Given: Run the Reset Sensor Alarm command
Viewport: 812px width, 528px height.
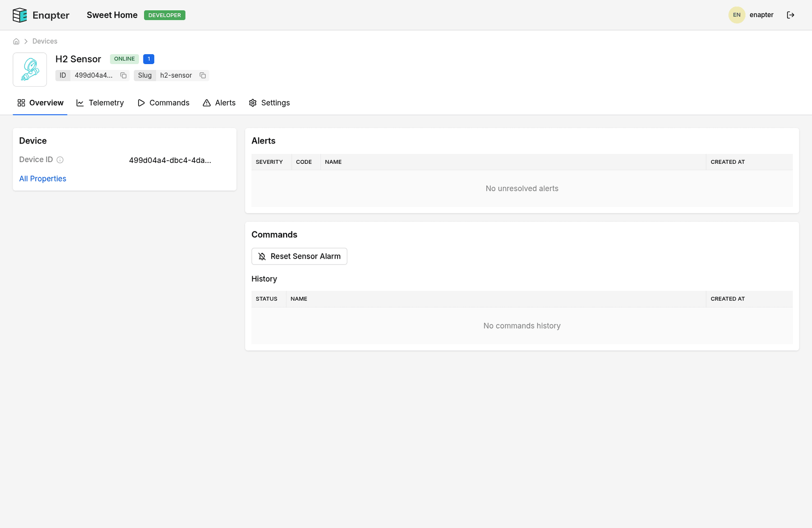Looking at the screenshot, I should [x=299, y=256].
